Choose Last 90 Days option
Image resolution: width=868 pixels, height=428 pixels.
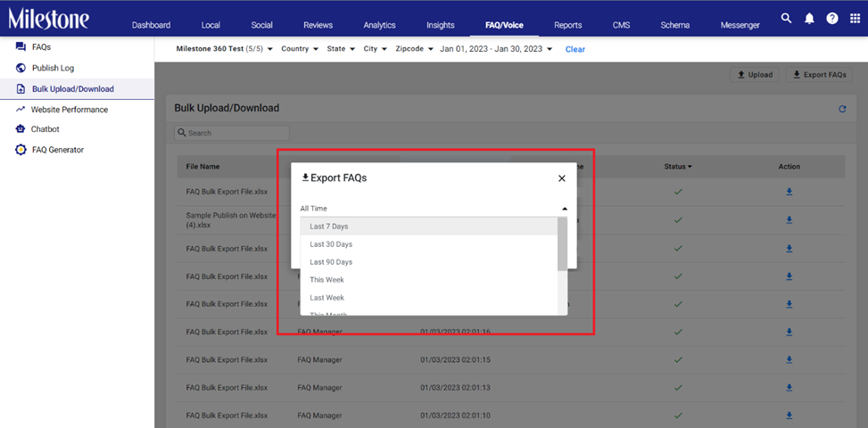tap(428, 261)
